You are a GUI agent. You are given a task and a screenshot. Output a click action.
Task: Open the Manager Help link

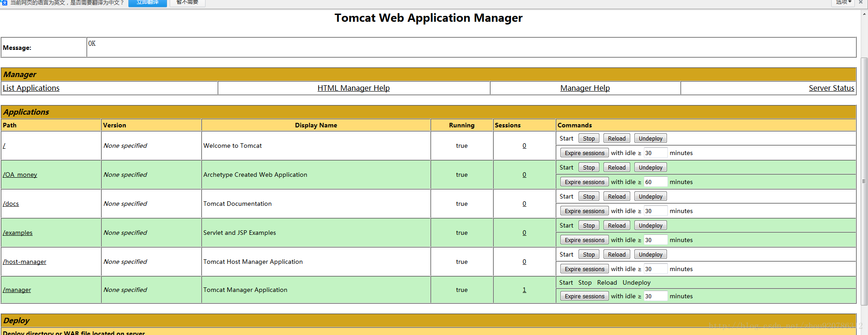[x=585, y=88]
